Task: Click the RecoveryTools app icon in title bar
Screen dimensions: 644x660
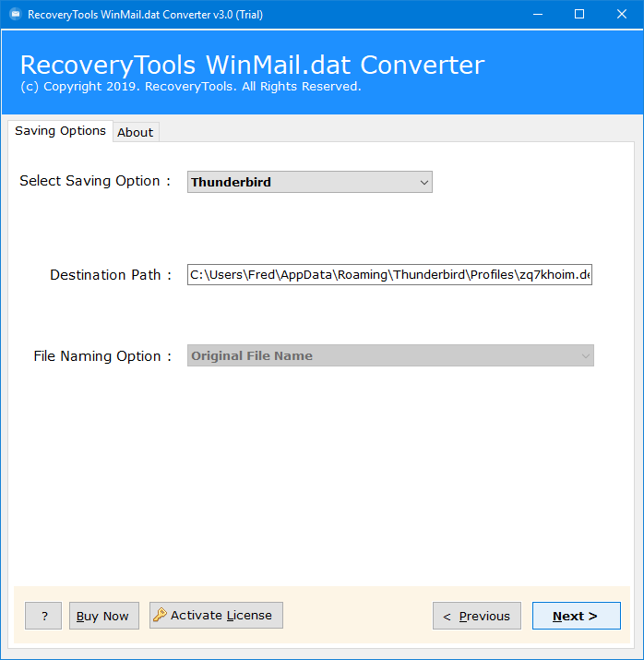Action: tap(16, 15)
